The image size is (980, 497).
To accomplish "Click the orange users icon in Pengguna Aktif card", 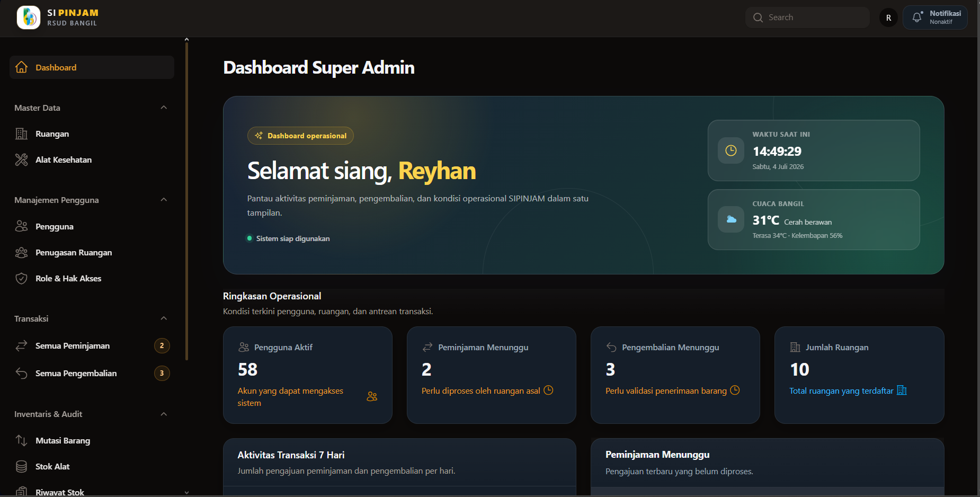I will pyautogui.click(x=372, y=396).
